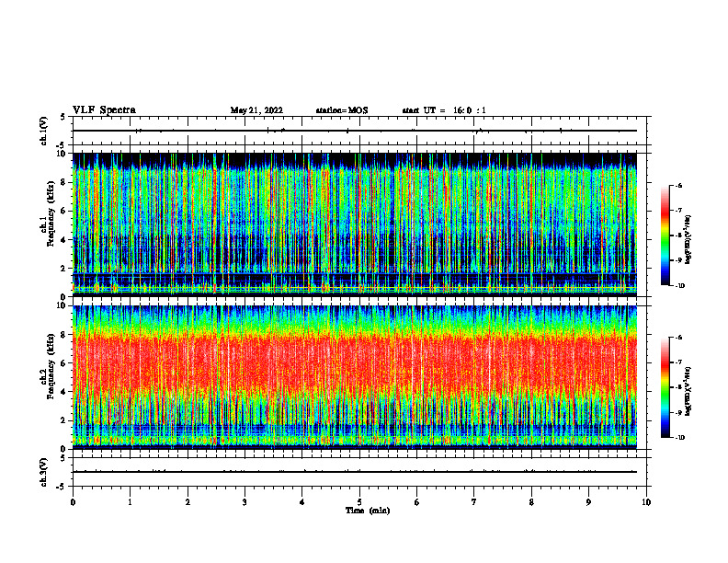The width and height of the screenshot is (728, 563).
Task: Click time axis tick label '5'
Action: tap(359, 502)
